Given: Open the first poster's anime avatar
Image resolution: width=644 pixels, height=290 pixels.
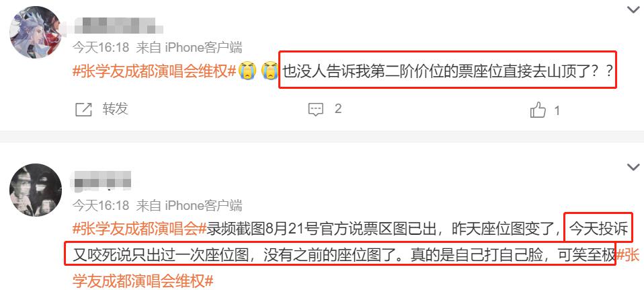Looking at the screenshot, I should [36, 32].
